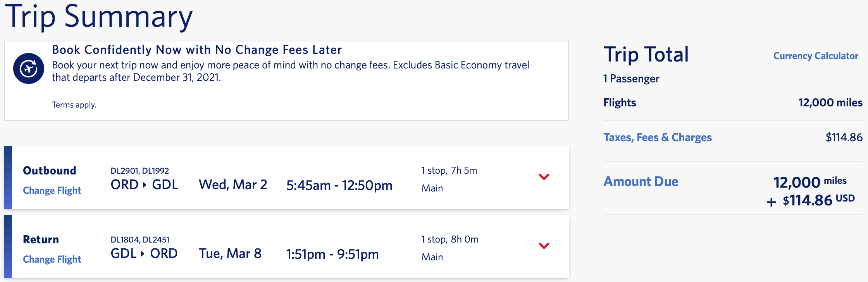Expand the Return flight details

coord(544,245)
